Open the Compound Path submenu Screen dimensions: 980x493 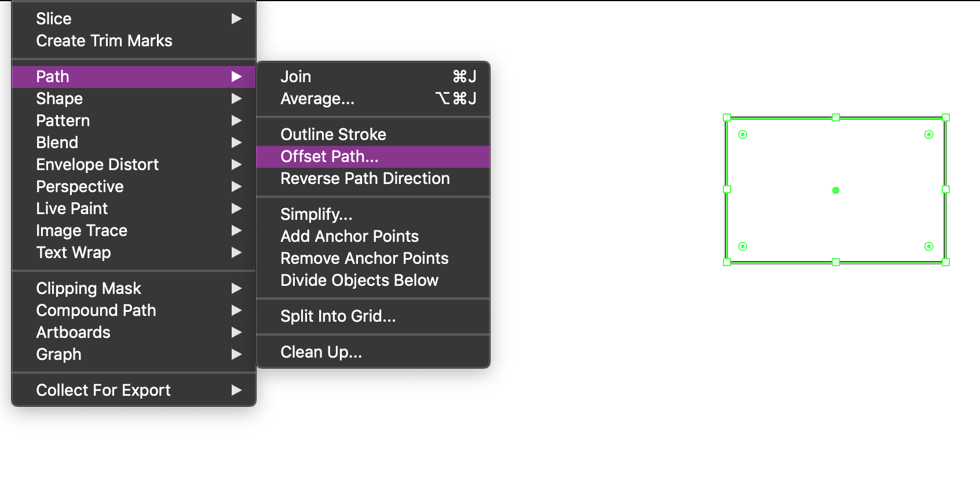134,311
